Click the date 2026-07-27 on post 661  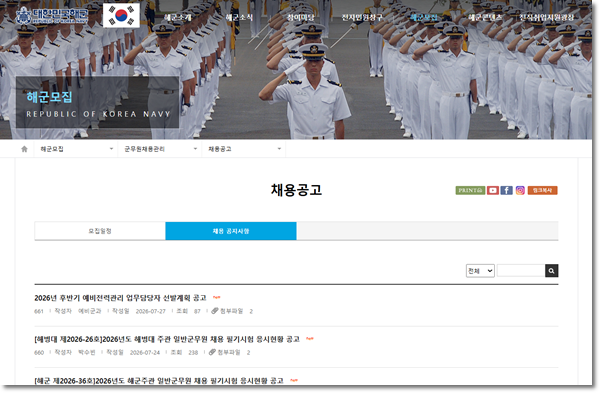coord(151,311)
